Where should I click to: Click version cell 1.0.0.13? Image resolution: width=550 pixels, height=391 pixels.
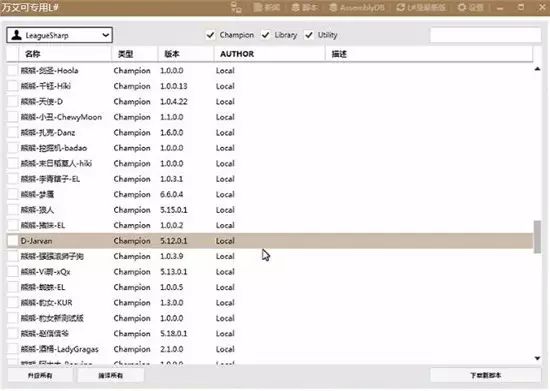tap(174, 86)
